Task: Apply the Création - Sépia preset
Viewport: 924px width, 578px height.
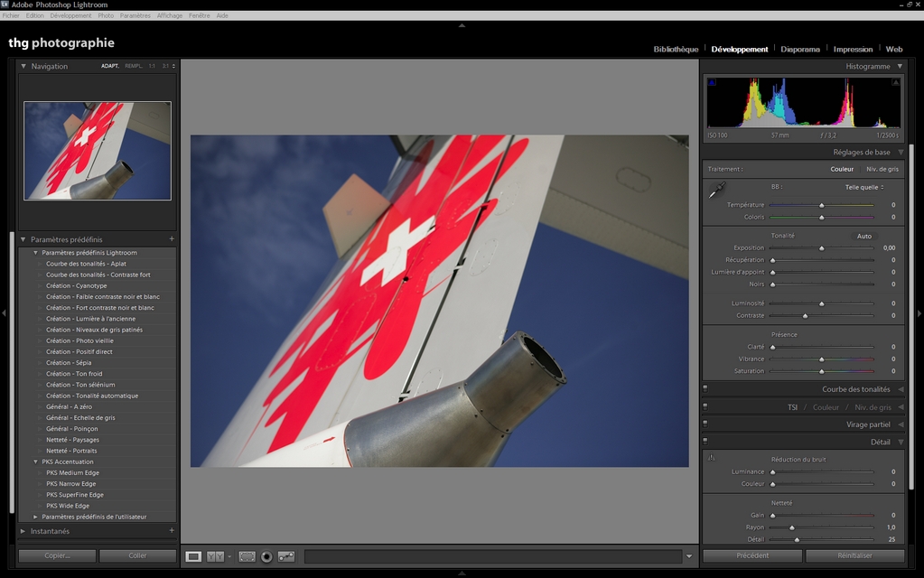Action: pos(69,363)
